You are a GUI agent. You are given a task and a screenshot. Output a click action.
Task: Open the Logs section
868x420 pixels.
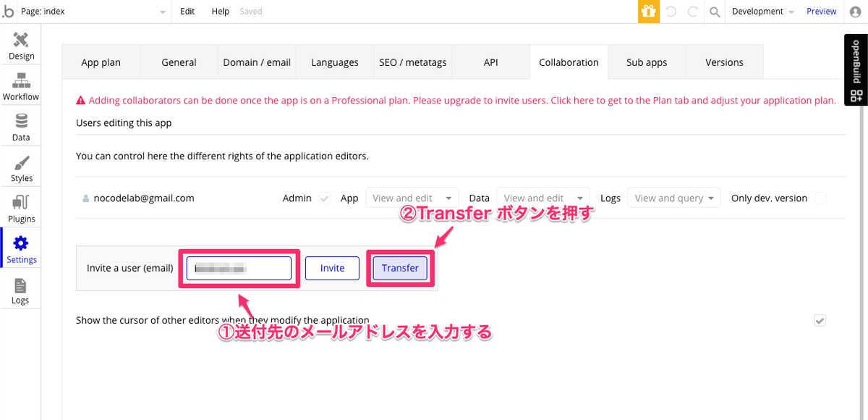click(21, 290)
